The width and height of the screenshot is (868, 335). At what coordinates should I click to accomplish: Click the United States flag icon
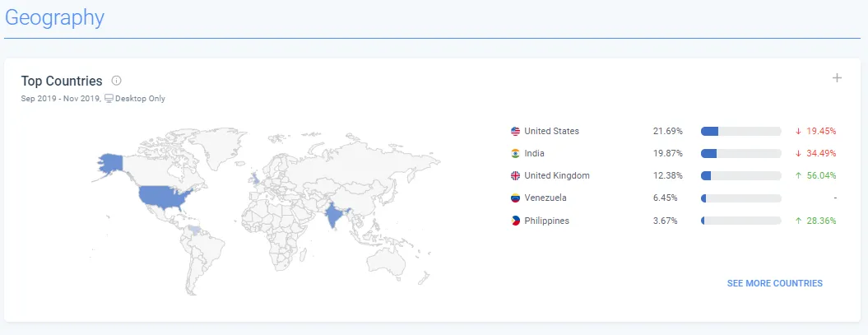coord(515,131)
